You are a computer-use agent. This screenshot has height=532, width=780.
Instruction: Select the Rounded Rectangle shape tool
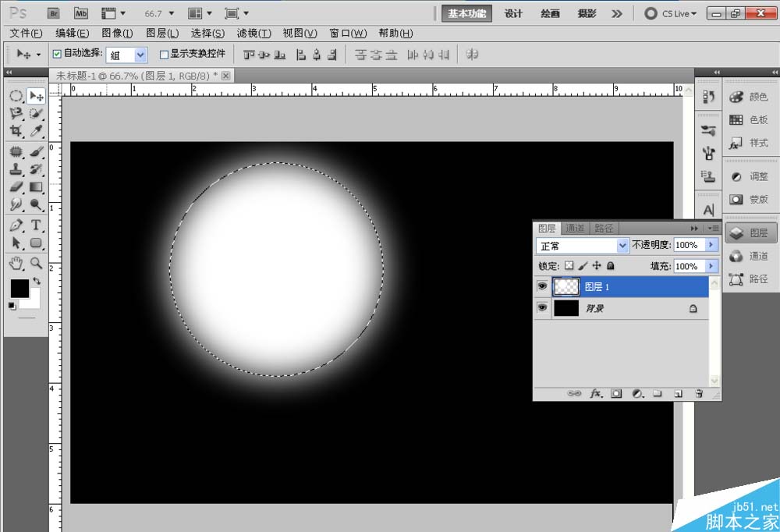click(36, 243)
